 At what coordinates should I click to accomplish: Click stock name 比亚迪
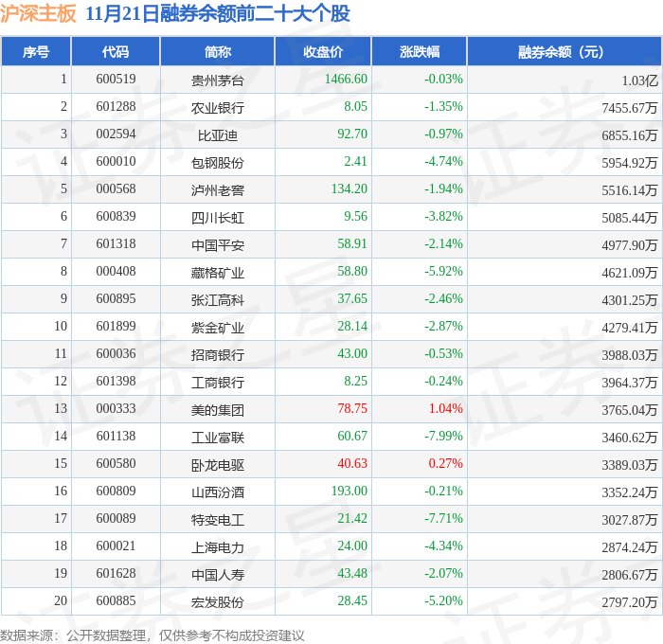217,135
